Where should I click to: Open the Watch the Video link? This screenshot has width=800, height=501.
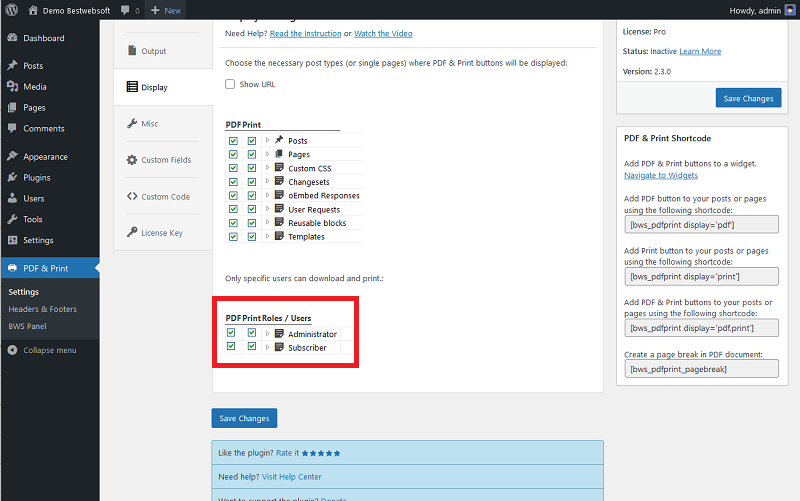[x=383, y=34]
